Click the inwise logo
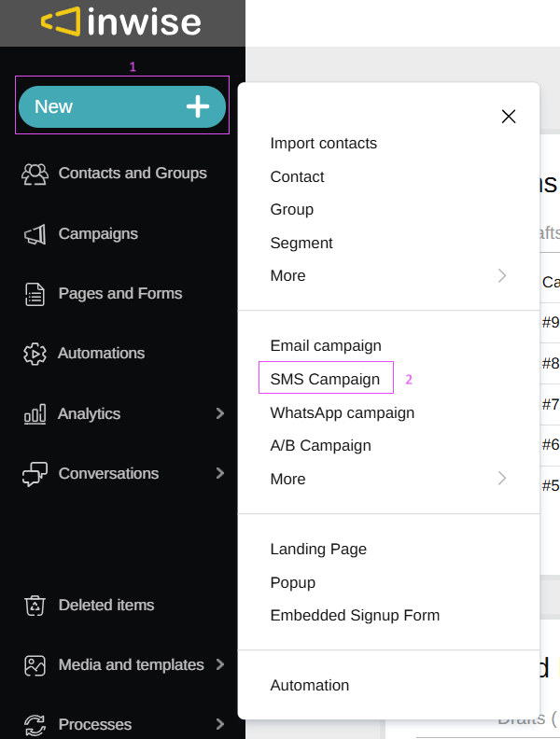560x739 pixels. [x=121, y=21]
